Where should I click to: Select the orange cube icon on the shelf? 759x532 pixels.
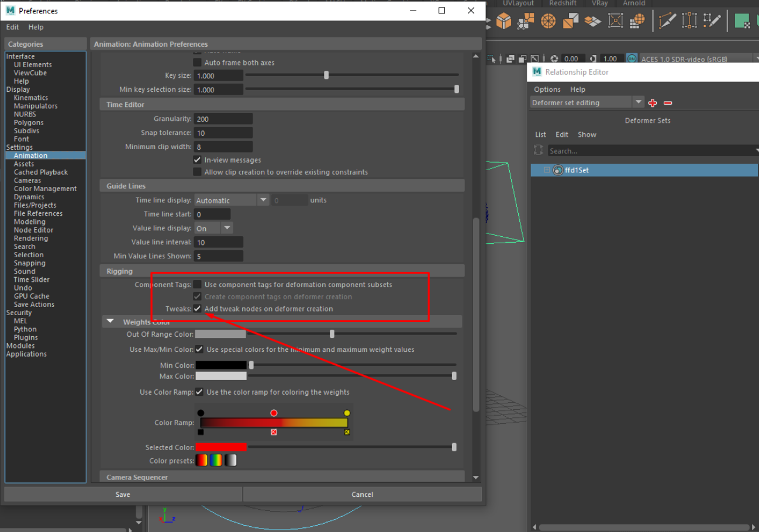tap(503, 21)
